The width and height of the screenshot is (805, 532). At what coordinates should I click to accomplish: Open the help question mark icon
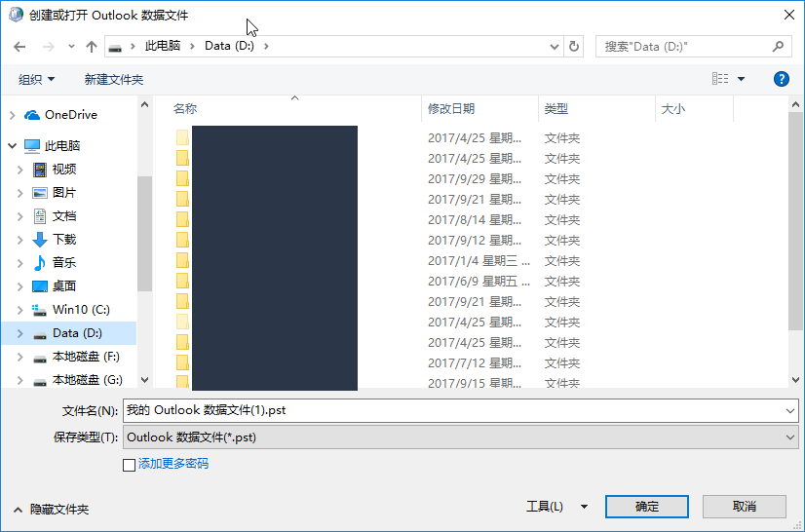click(x=781, y=79)
